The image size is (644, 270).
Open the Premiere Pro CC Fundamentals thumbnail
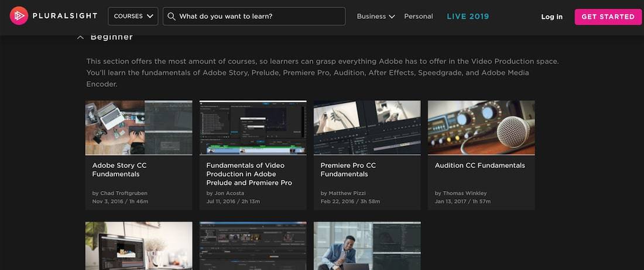click(x=366, y=127)
